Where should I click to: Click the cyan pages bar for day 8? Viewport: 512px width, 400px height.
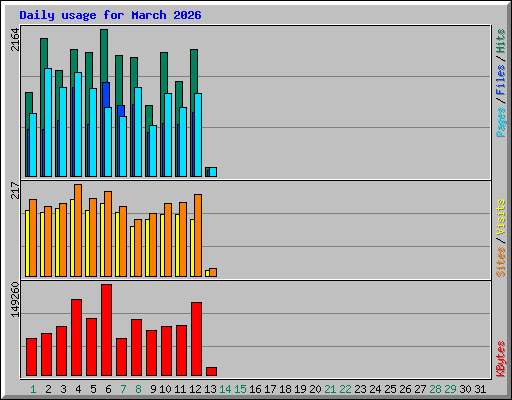(x=138, y=132)
